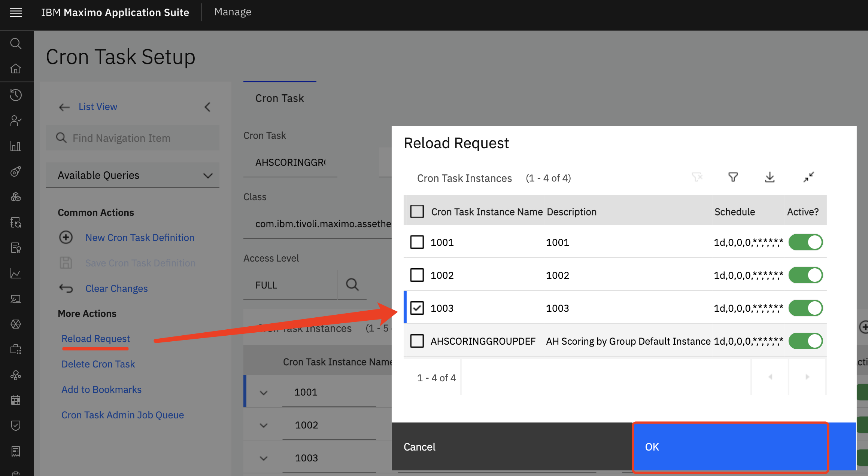
Task: Open the stacked cubes icon in sidebar
Action: click(16, 197)
